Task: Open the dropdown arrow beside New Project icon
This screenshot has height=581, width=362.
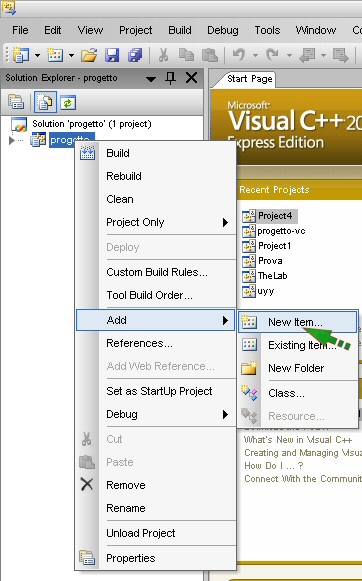Action: [x=37, y=56]
